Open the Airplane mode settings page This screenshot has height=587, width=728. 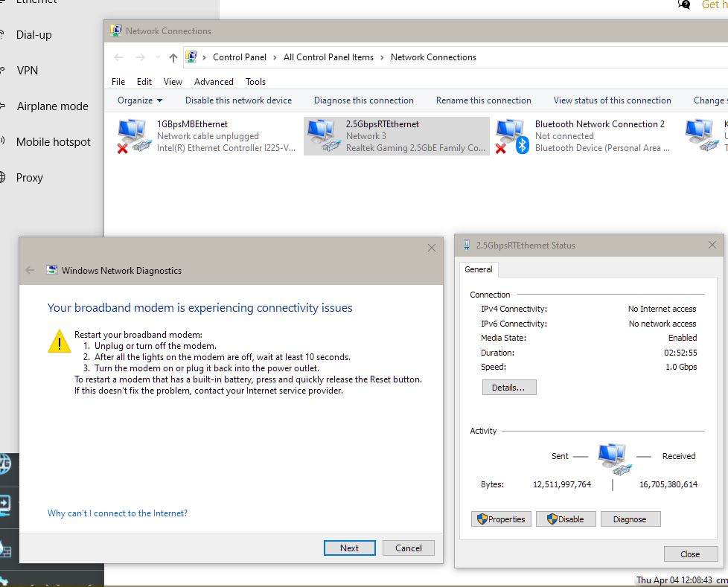tap(52, 106)
